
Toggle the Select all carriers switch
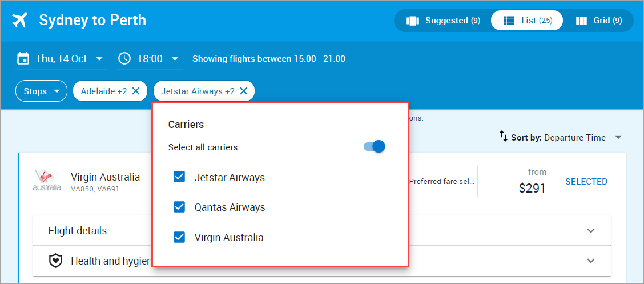(x=374, y=146)
